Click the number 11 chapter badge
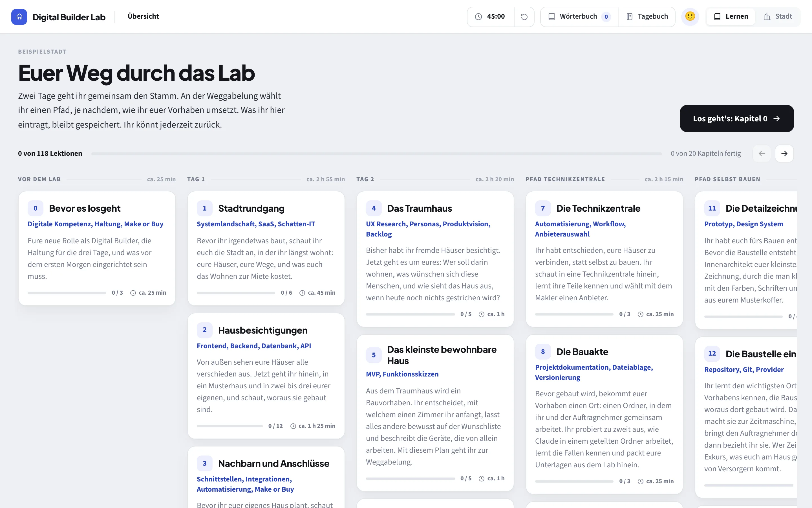This screenshot has width=812, height=508. 712,208
